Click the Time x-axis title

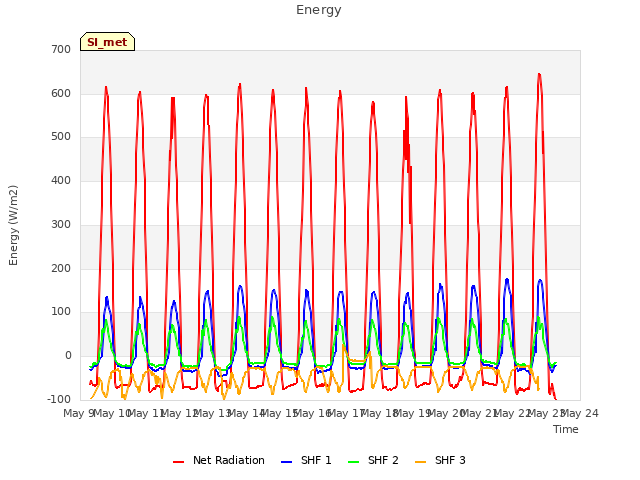(x=566, y=429)
